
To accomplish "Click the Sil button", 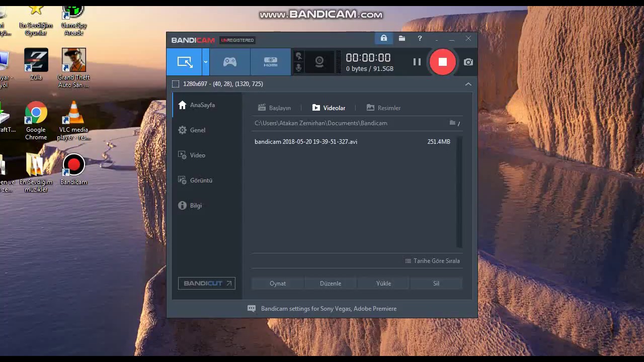I will point(436,284).
